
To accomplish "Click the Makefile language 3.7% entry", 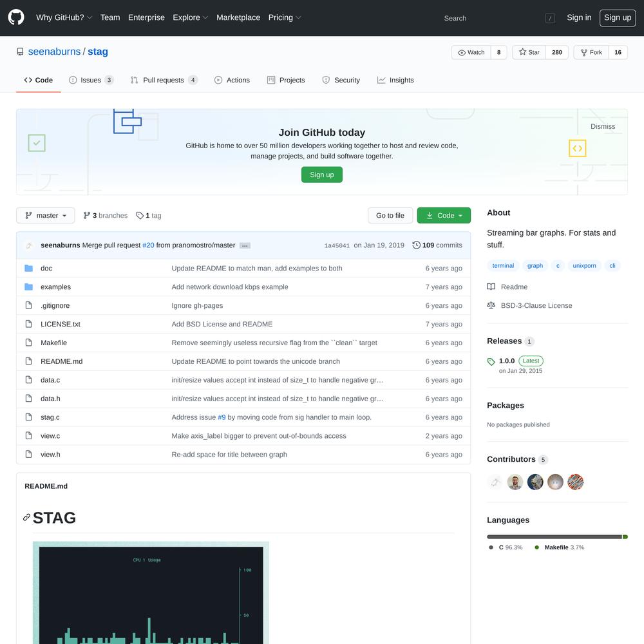I will pyautogui.click(x=559, y=547).
